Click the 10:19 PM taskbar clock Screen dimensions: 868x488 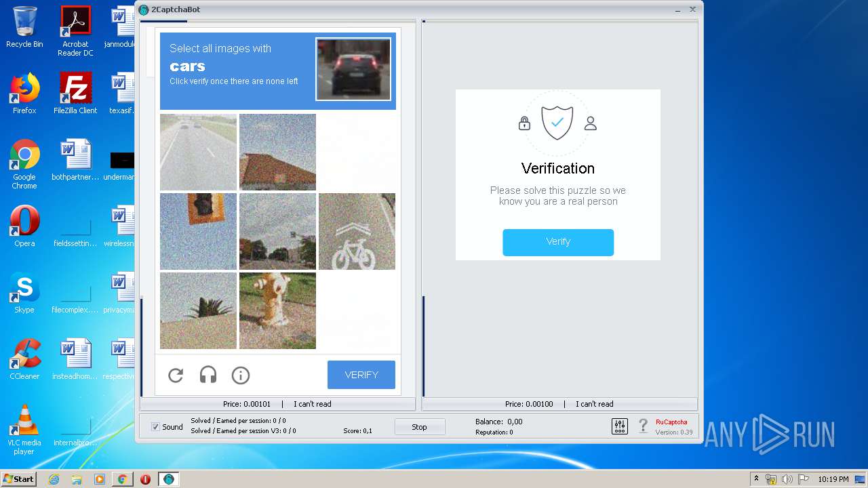833,479
